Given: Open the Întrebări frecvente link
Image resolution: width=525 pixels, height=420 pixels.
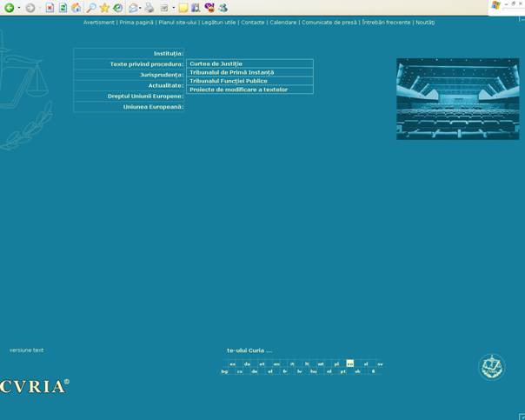Looking at the screenshot, I should click(386, 23).
